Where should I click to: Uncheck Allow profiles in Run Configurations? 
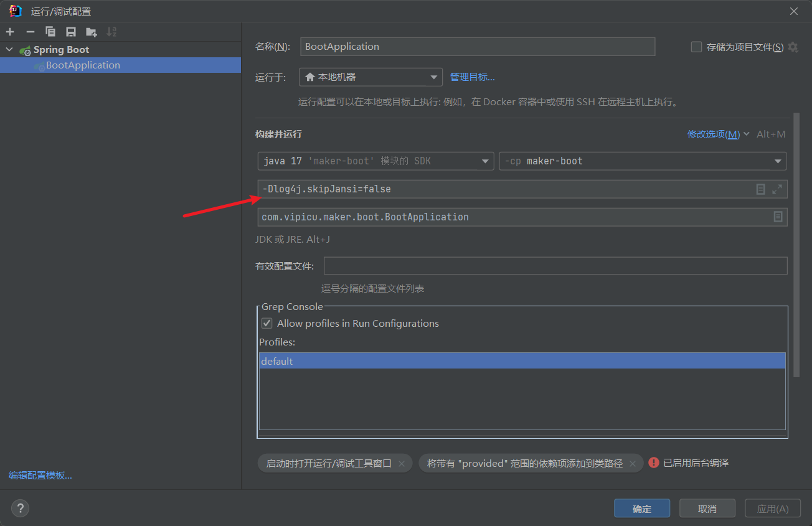(267, 323)
